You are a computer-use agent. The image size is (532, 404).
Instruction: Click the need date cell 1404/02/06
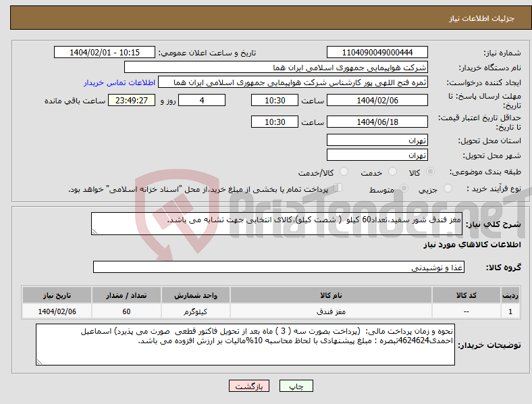[x=57, y=311]
